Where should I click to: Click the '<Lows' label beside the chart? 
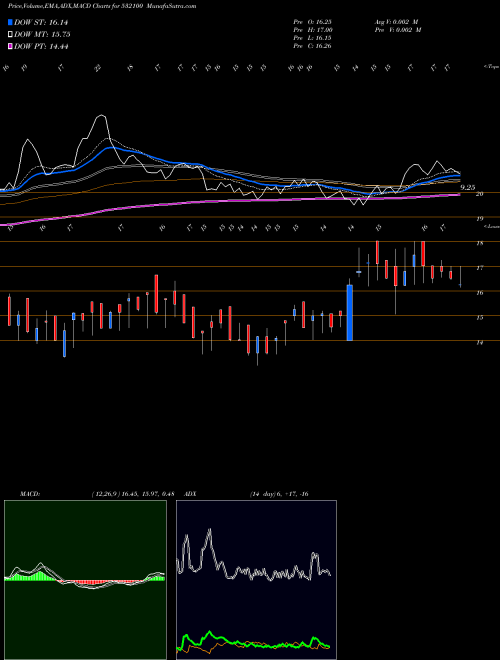(x=491, y=226)
